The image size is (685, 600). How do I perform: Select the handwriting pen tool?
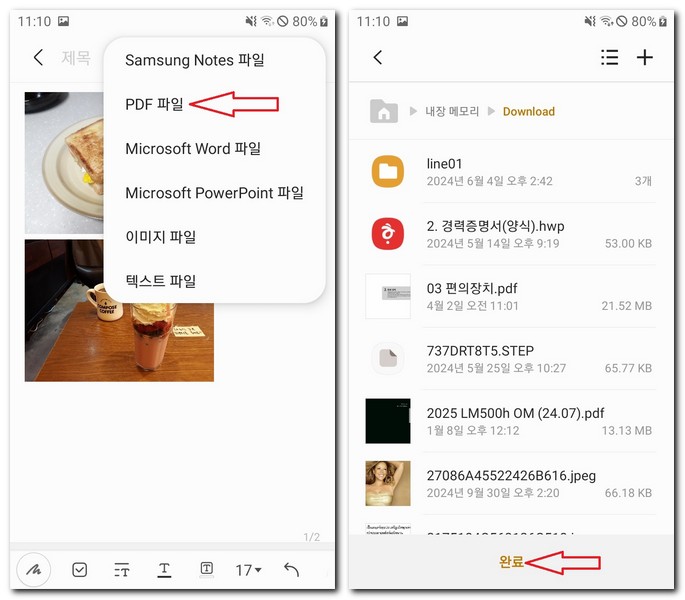34,569
